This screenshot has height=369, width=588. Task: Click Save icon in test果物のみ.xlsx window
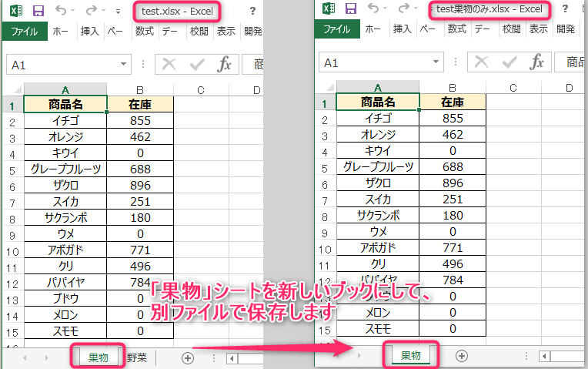(x=351, y=8)
